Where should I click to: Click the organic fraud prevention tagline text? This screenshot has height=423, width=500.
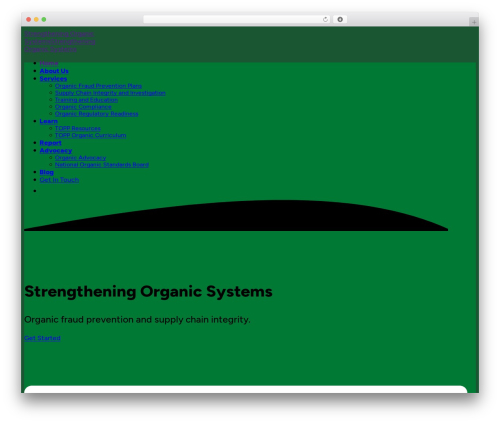tap(137, 320)
